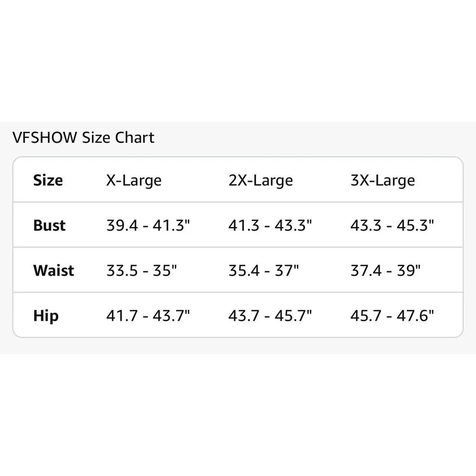Click the X-Large column header

tap(134, 180)
